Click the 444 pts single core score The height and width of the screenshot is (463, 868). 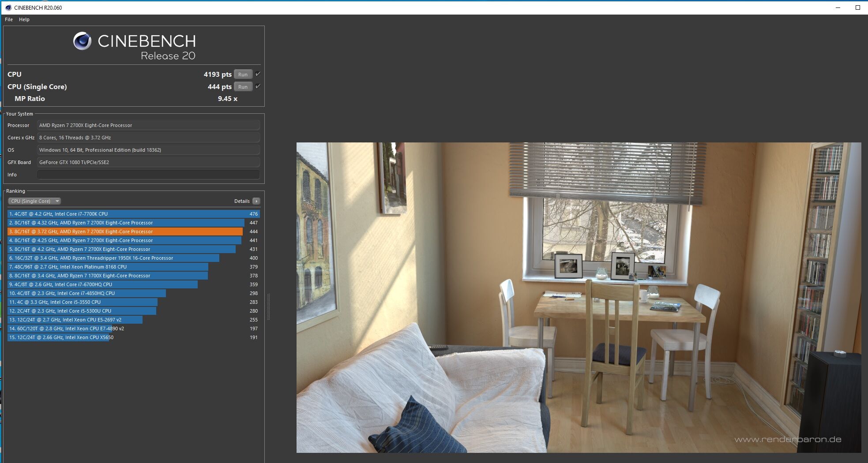pos(219,87)
